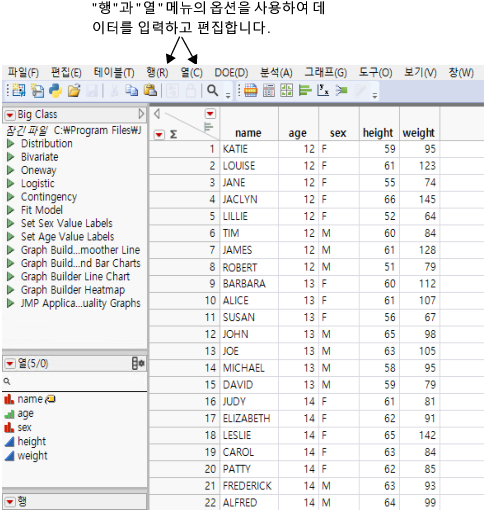The height and width of the screenshot is (512, 486).
Task: Open the 편집(E) menu
Action: point(66,72)
